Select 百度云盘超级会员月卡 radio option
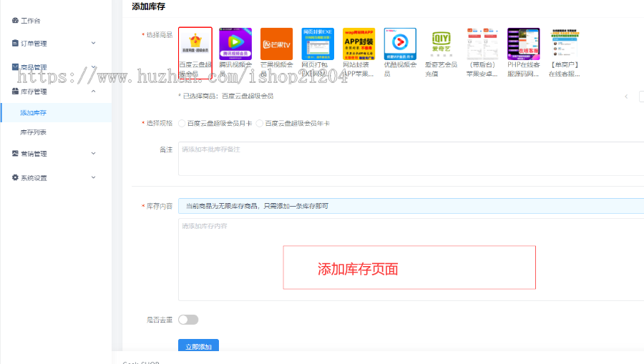 pos(182,124)
